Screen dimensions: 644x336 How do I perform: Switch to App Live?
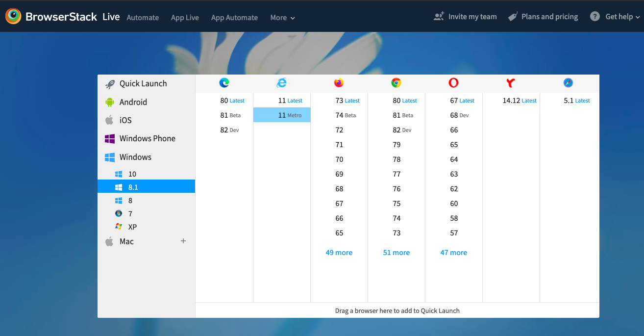[x=185, y=18]
